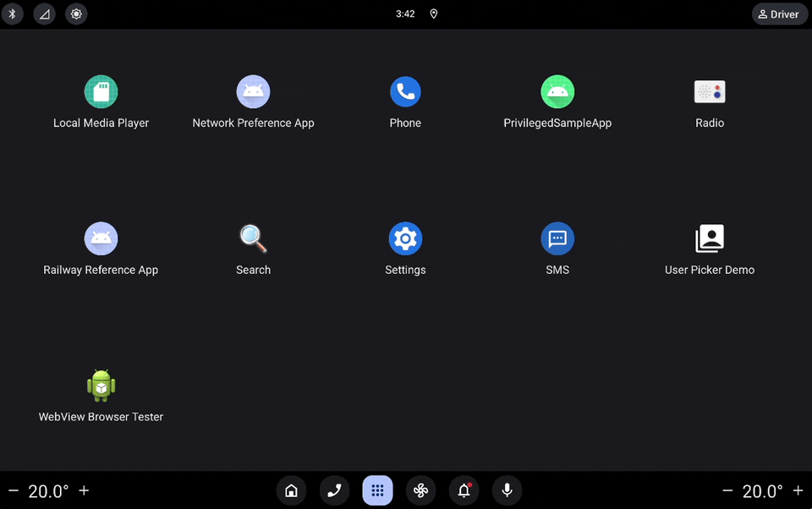Increase passenger-side temperature with the plus control
Screen dimensions: 812x509
(x=798, y=490)
